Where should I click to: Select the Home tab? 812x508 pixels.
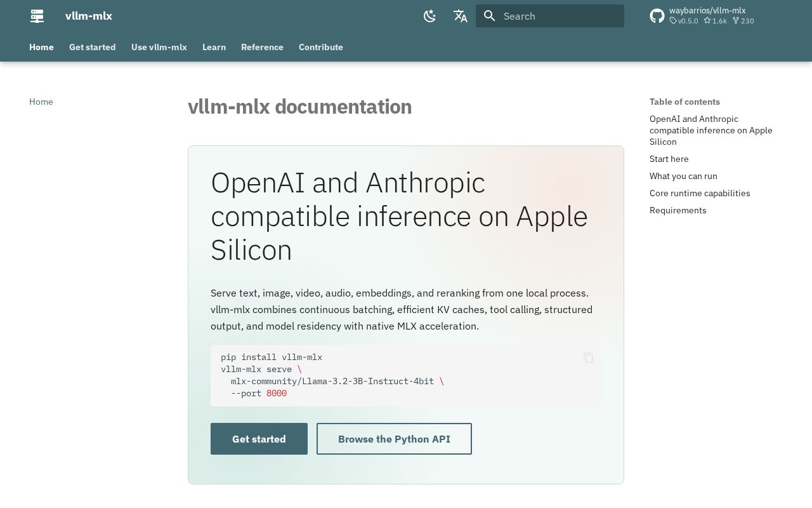click(x=41, y=47)
